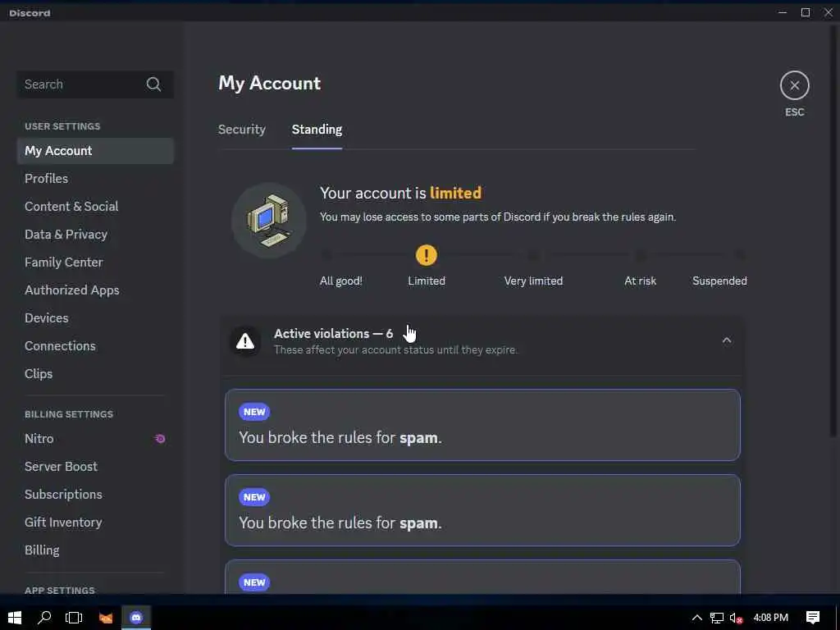Open Devices settings

click(x=95, y=318)
